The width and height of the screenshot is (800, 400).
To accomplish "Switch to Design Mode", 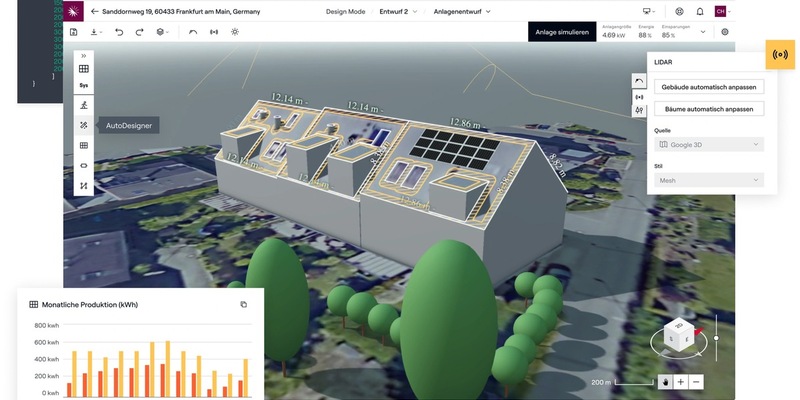I will [x=345, y=11].
